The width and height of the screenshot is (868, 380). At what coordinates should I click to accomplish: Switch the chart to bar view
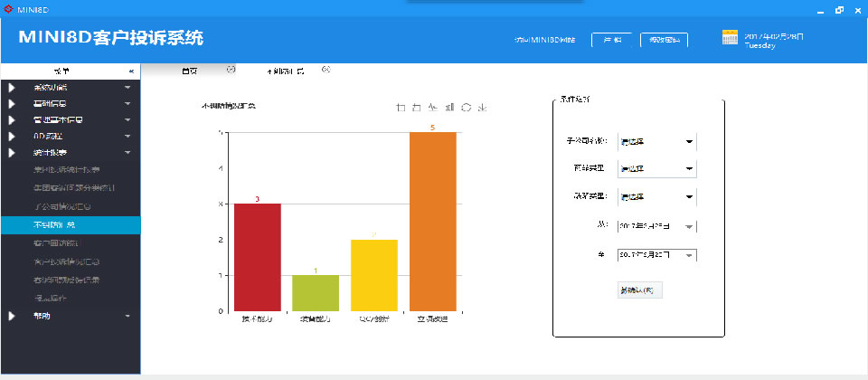(449, 108)
